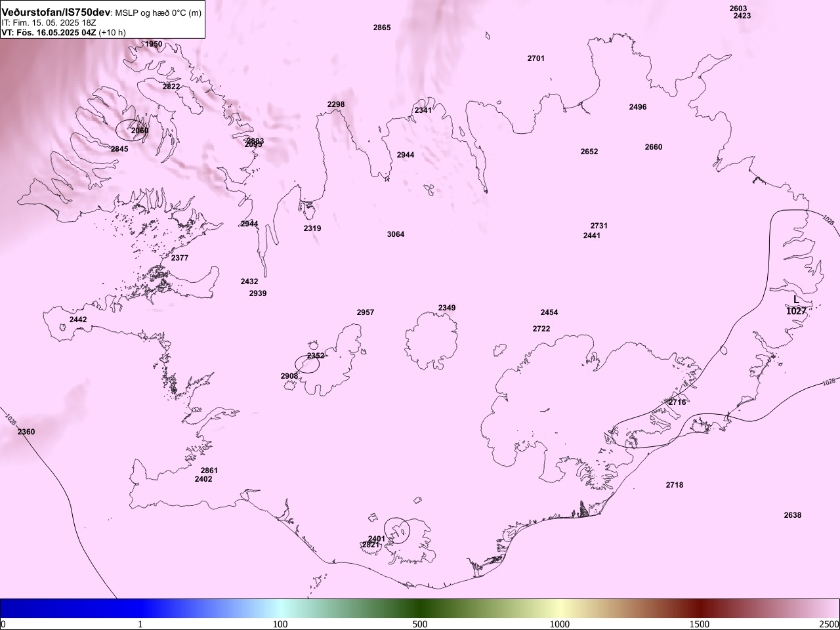
Task: Click the 1500 label on the color scale
Action: point(700,623)
